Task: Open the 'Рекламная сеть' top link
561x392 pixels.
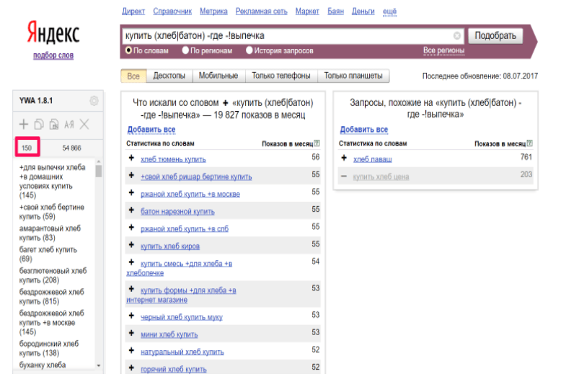Action: pos(262,12)
